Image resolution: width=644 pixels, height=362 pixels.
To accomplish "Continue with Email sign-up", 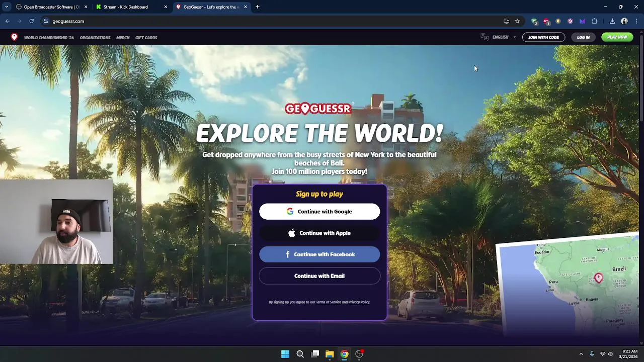I will point(319,276).
